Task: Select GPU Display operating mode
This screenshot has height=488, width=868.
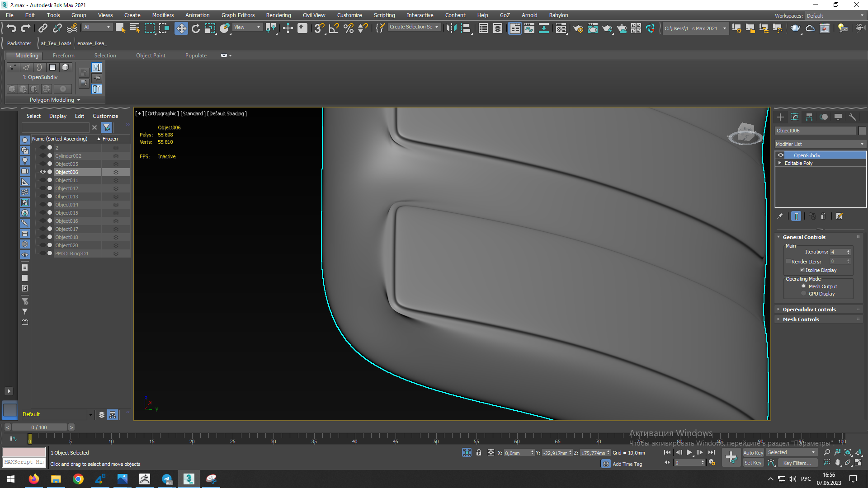Action: click(804, 294)
